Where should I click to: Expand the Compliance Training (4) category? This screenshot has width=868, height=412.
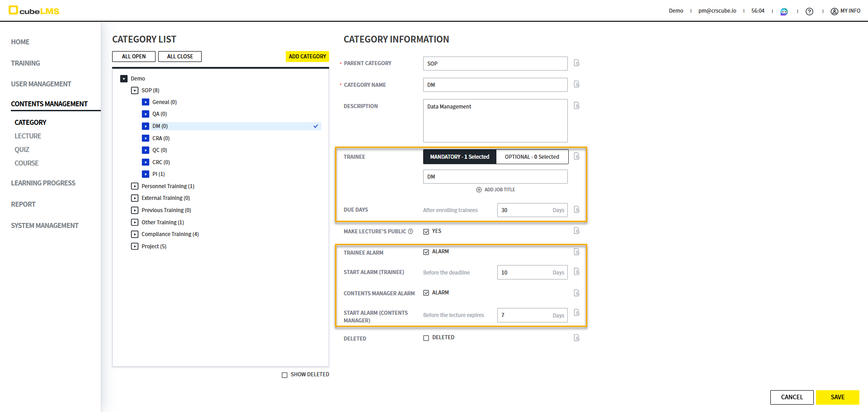135,234
